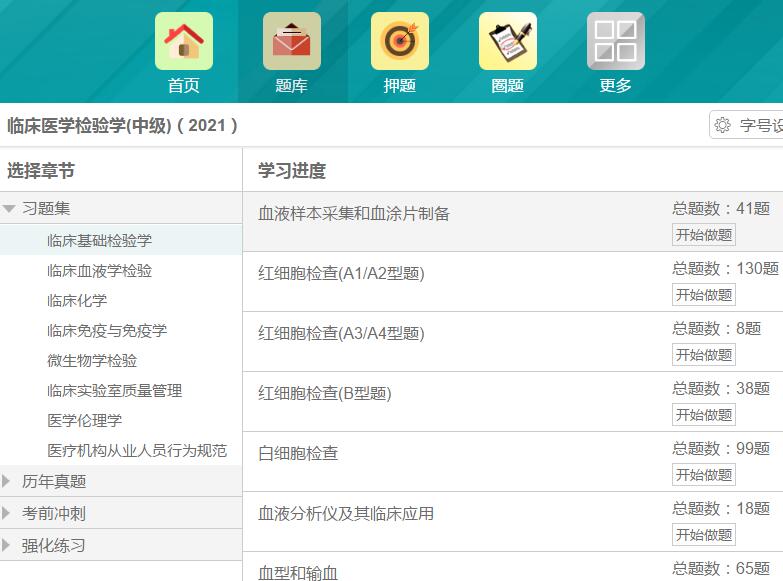Open the 押题 target icon
The image size is (783, 581).
coord(399,41)
